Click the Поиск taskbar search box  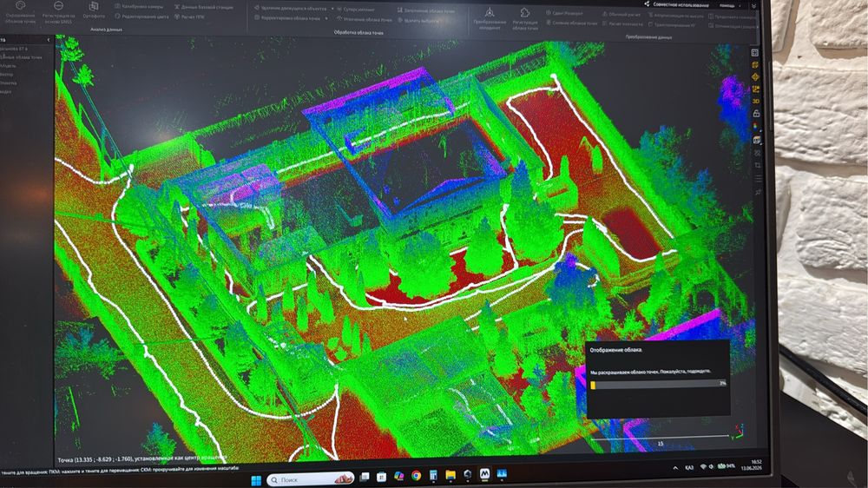point(310,479)
